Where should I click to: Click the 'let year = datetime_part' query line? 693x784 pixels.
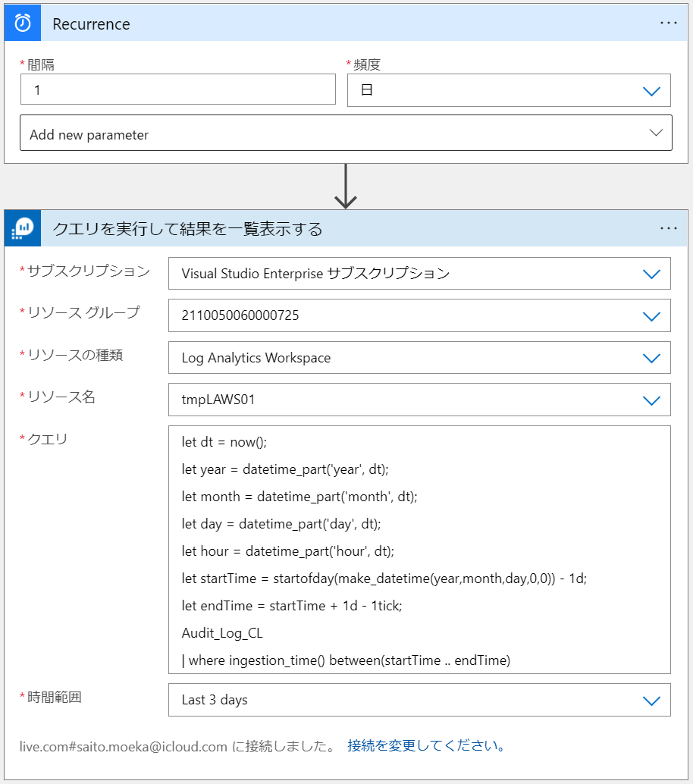pyautogui.click(x=285, y=469)
